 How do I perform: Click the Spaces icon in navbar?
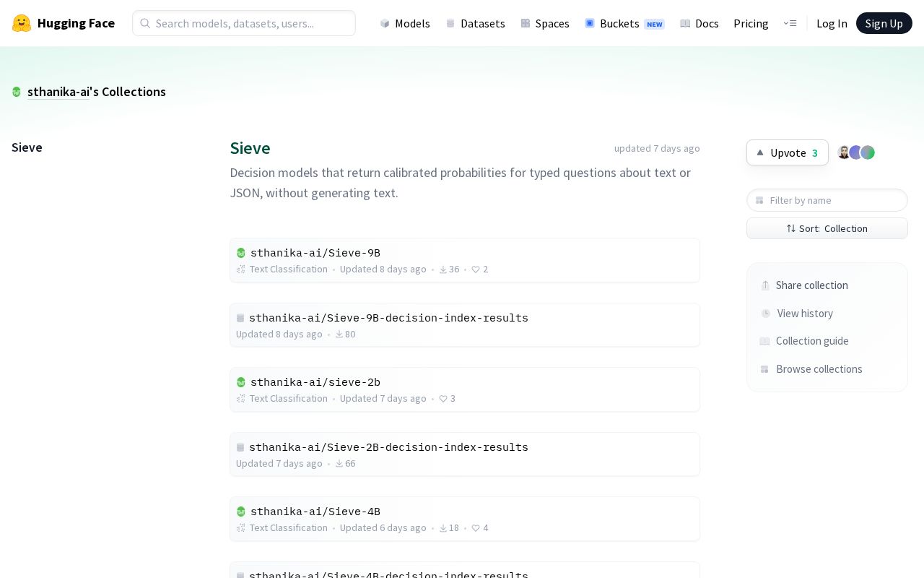[526, 23]
